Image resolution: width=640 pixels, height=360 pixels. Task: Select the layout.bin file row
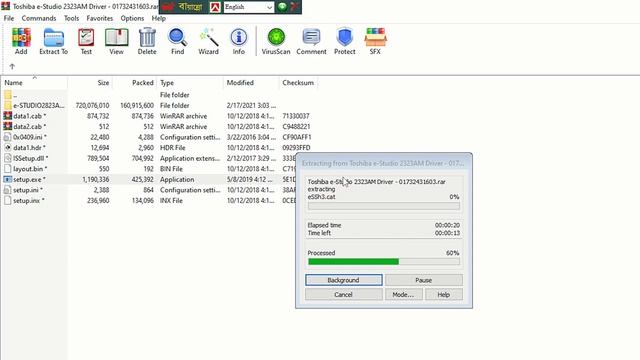tap(149, 169)
